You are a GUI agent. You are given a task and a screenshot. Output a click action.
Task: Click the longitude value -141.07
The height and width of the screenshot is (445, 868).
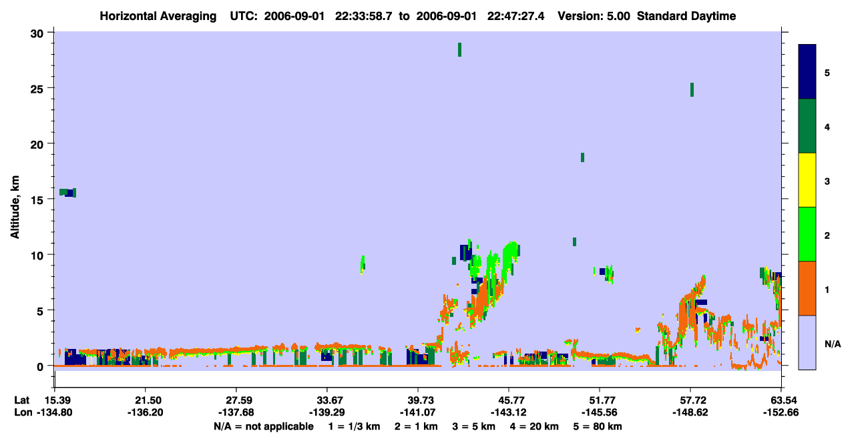point(418,412)
